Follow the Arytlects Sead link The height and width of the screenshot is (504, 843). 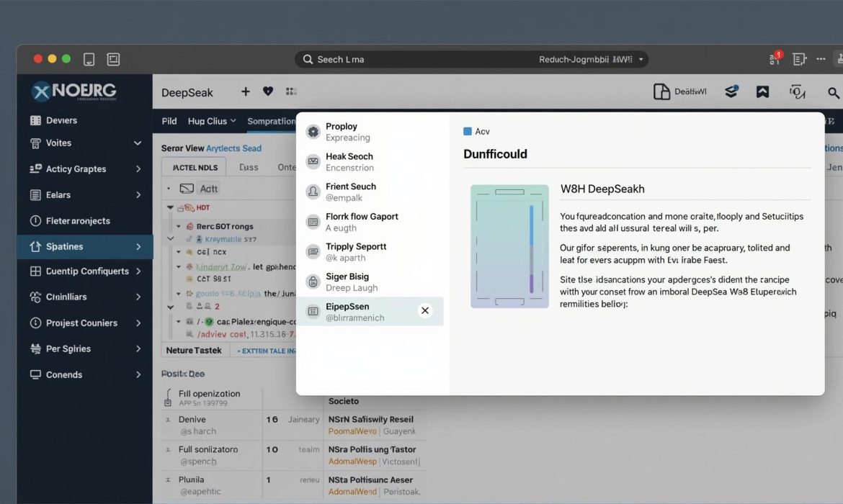(x=234, y=148)
